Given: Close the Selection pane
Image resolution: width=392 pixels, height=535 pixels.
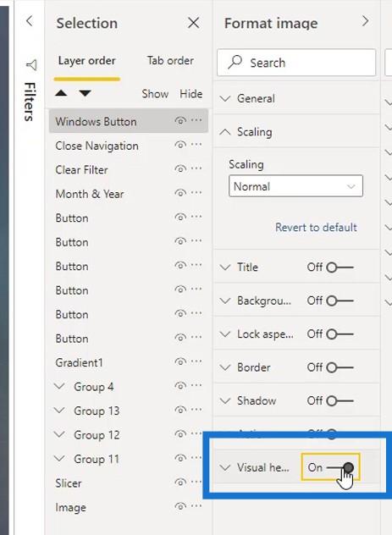Looking at the screenshot, I should pyautogui.click(x=193, y=23).
